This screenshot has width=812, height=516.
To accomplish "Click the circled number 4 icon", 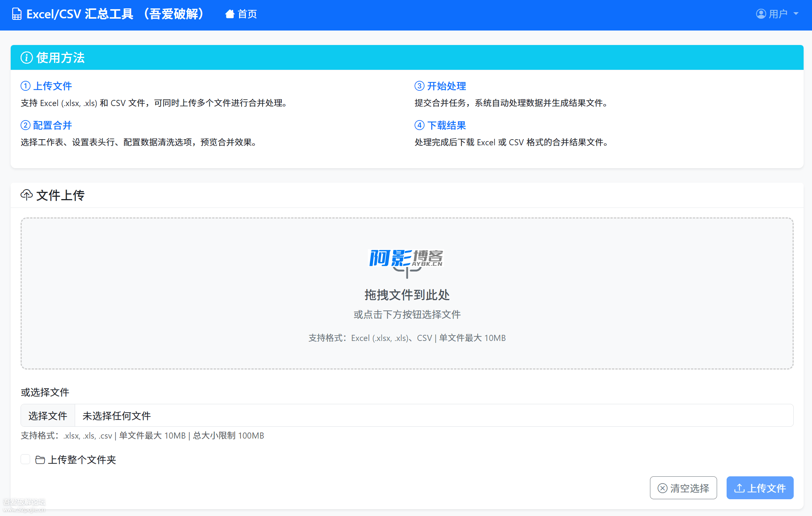I will (x=419, y=125).
